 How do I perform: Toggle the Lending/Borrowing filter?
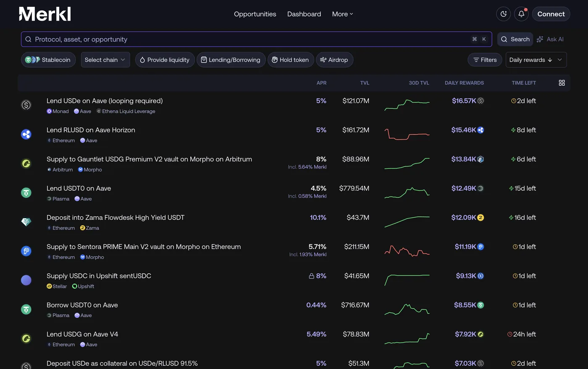pos(231,60)
